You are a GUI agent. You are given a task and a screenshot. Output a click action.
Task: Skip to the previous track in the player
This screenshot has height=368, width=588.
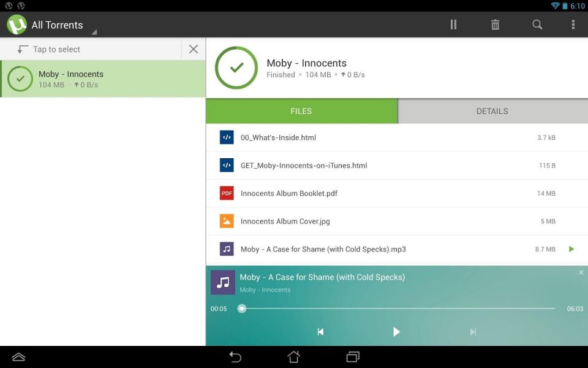click(x=320, y=332)
